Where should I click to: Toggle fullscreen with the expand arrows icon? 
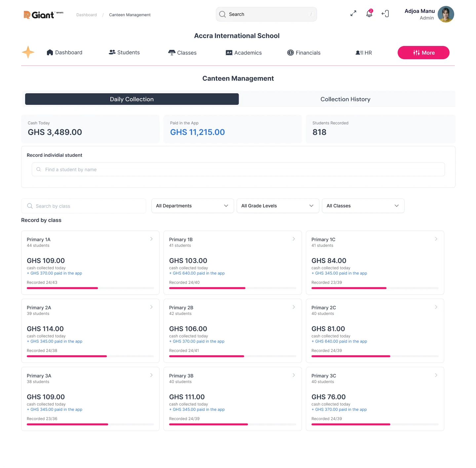(353, 14)
